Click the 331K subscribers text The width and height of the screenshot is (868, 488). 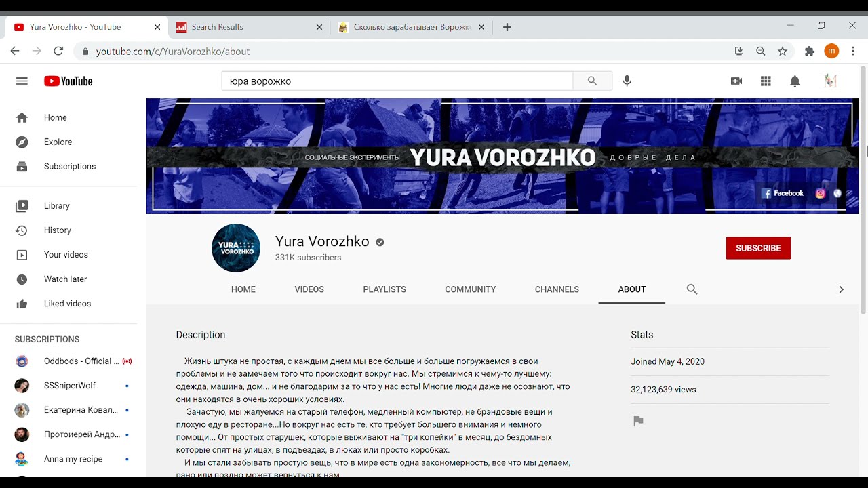pos(308,258)
